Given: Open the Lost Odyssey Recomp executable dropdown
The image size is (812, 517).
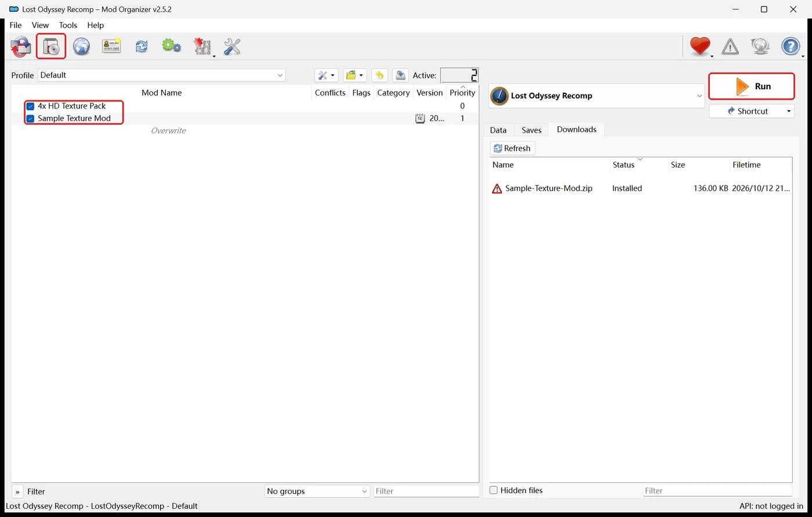Looking at the screenshot, I should 597,96.
